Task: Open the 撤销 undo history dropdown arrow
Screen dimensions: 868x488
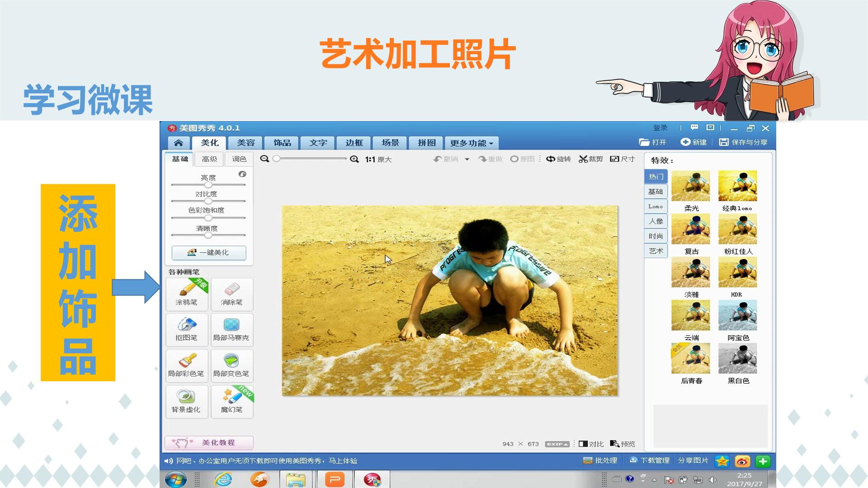Action: (x=467, y=159)
